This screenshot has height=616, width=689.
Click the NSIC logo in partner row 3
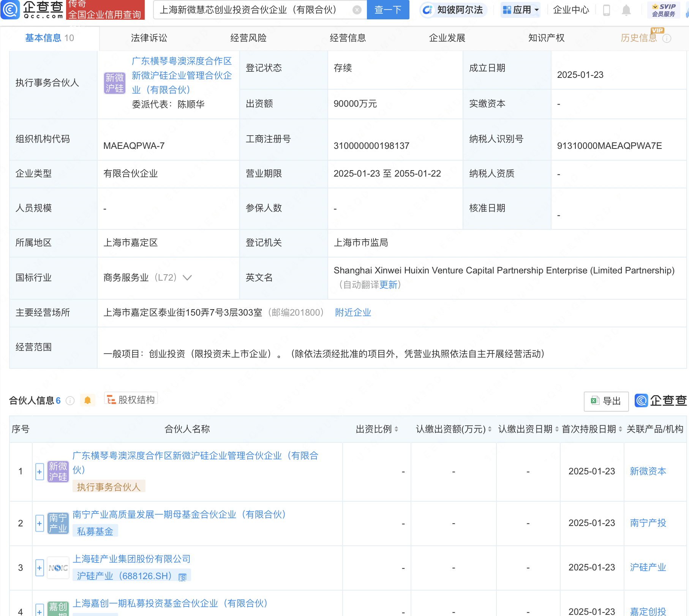pos(58,568)
